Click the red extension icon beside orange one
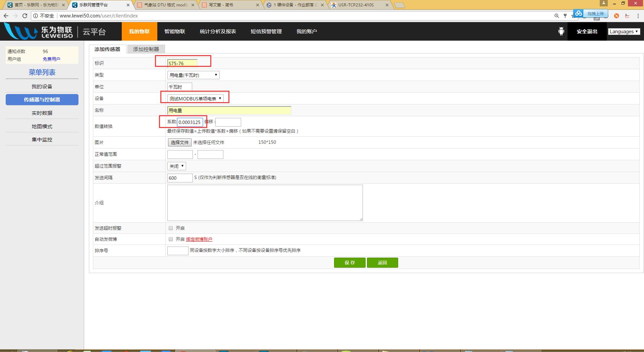644x352 pixels. tap(627, 16)
